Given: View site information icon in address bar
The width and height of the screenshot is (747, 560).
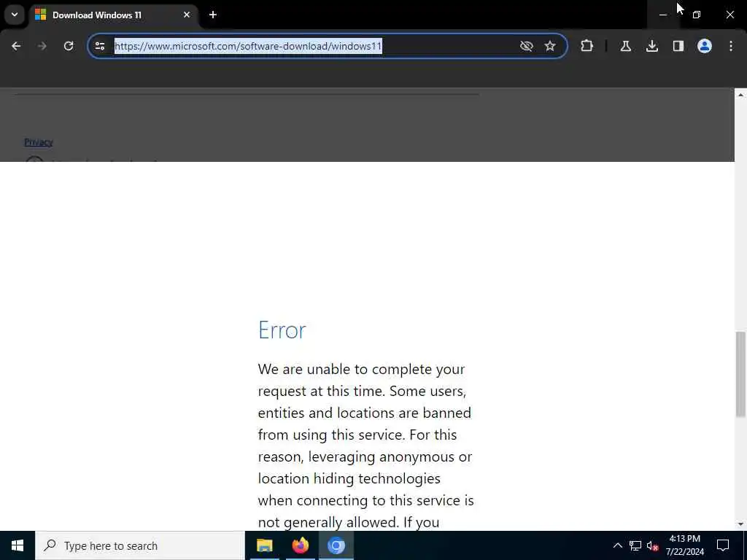Looking at the screenshot, I should (100, 46).
